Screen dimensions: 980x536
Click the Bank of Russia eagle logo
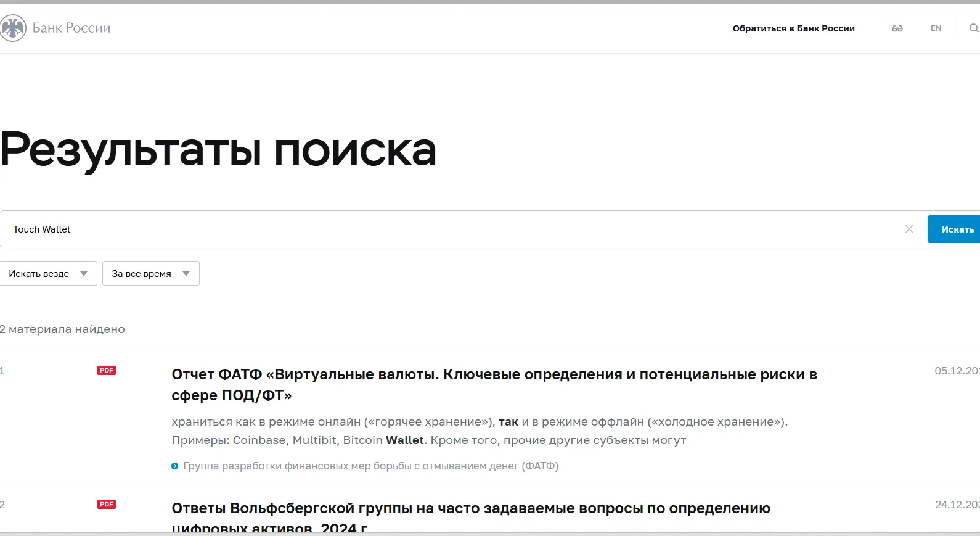click(x=13, y=28)
